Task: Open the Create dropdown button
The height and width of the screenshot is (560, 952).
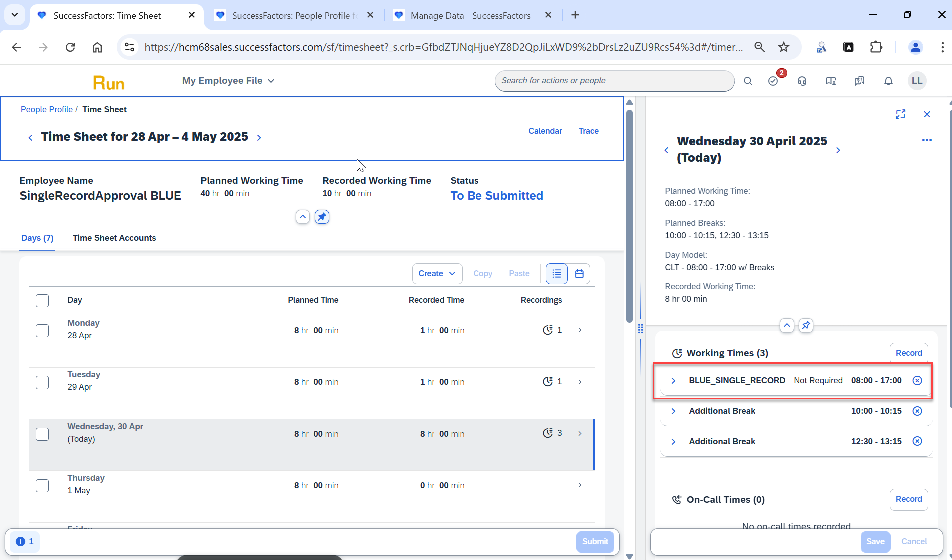Action: pyautogui.click(x=437, y=274)
